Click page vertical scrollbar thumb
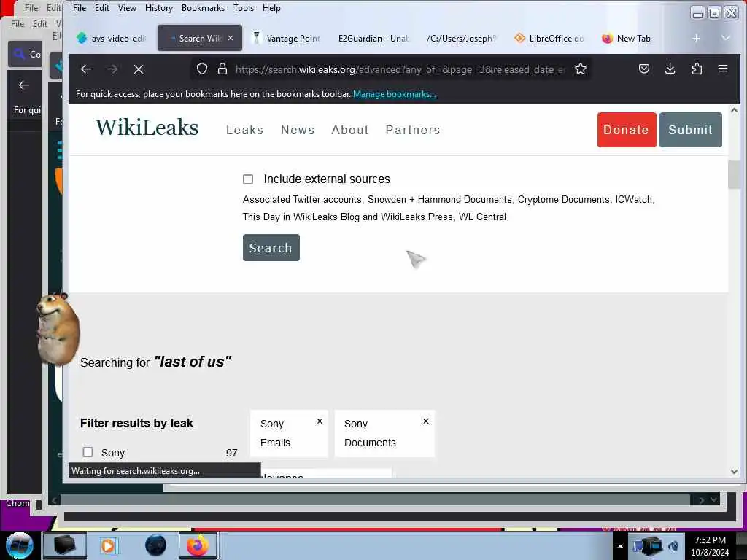This screenshot has height=560, width=747. point(734,174)
